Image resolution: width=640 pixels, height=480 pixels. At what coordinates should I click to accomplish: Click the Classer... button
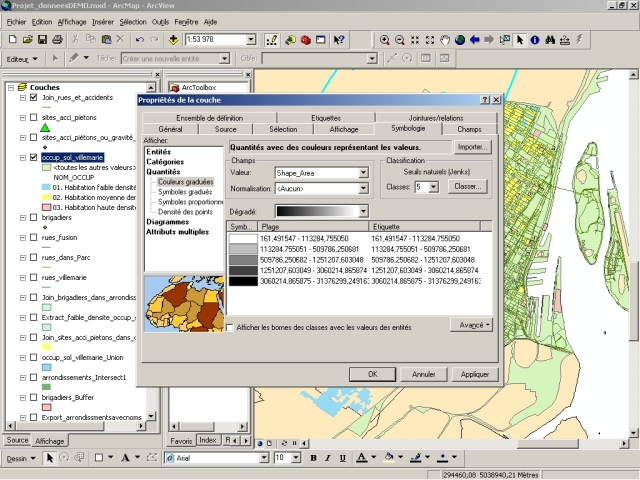(x=467, y=186)
